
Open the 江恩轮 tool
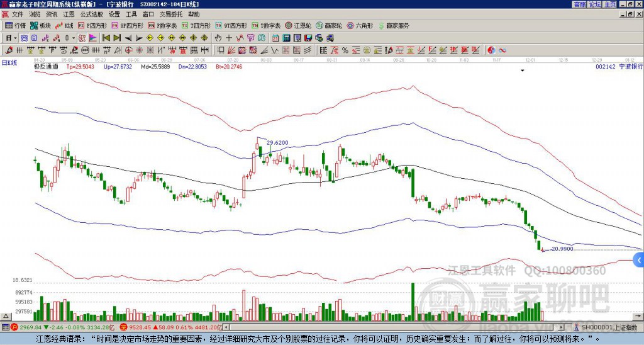click(x=299, y=25)
